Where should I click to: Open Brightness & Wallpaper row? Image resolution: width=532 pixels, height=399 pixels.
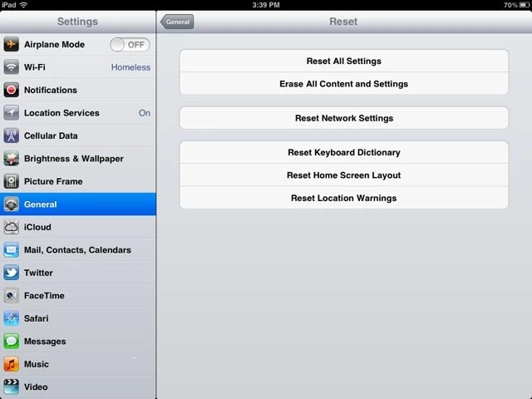pos(78,159)
